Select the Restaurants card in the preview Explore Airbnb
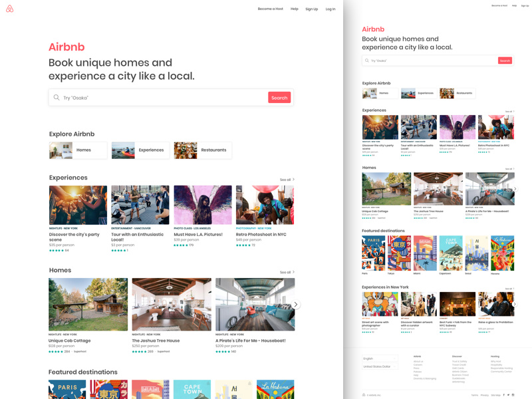The image size is (532, 399). click(x=458, y=93)
